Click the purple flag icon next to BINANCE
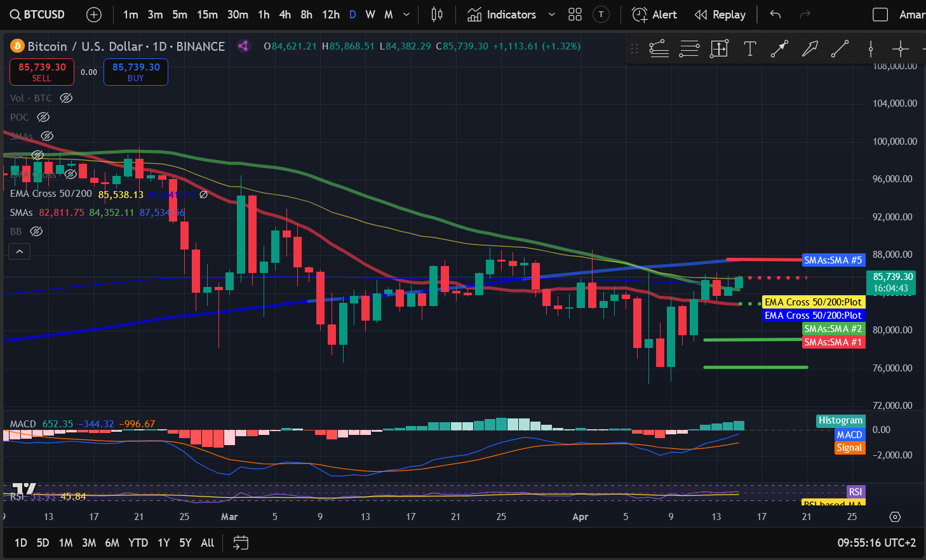Screen dimensions: 926x560 click(243, 46)
